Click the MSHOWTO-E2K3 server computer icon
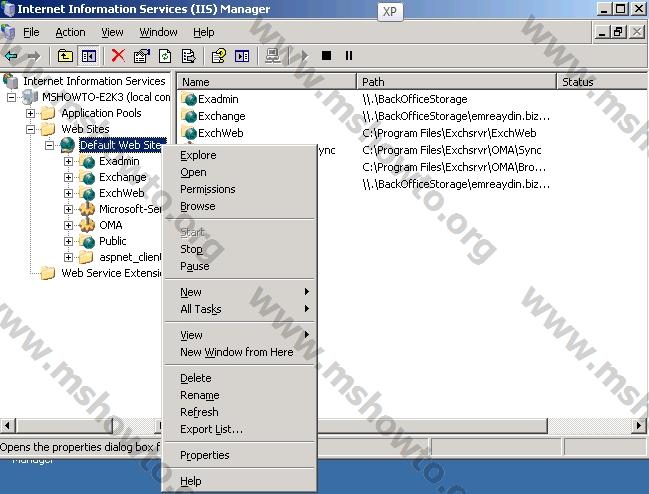Screen dimensions: 649x494 pos(30,97)
